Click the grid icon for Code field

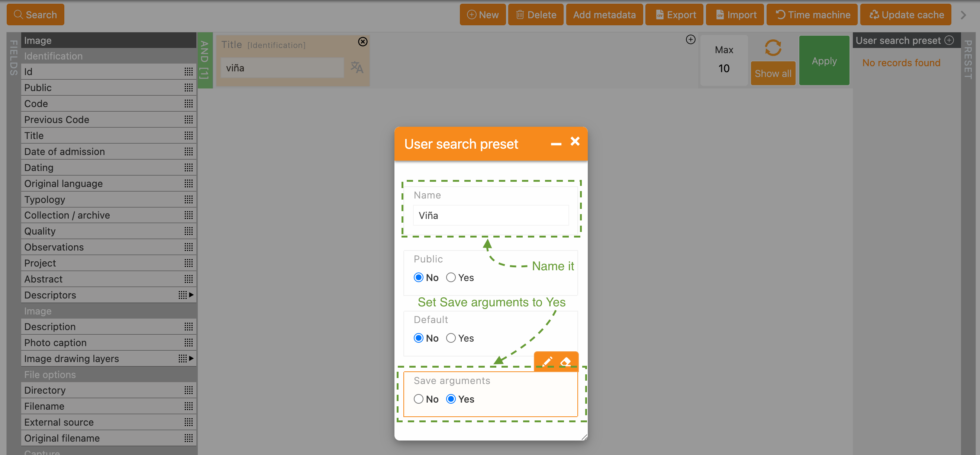tap(188, 103)
